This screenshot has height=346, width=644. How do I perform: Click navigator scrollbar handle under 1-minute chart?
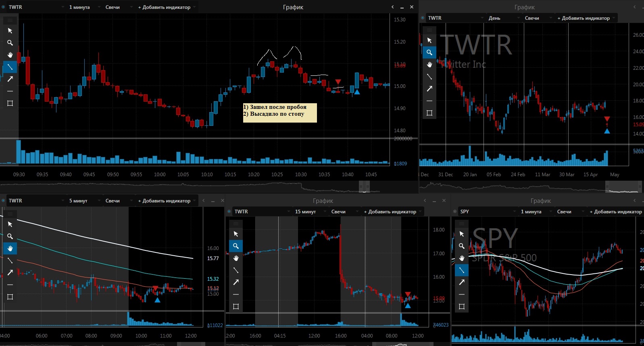coord(364,187)
